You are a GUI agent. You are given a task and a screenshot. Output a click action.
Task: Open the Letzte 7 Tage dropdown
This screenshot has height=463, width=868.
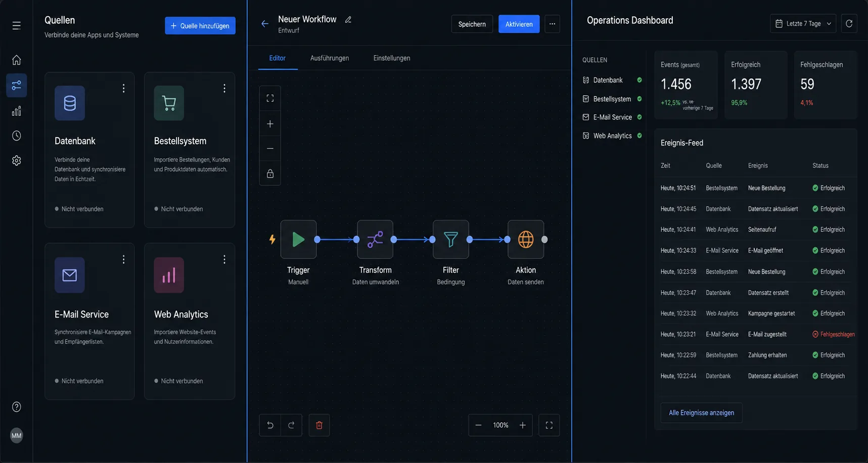pyautogui.click(x=803, y=24)
